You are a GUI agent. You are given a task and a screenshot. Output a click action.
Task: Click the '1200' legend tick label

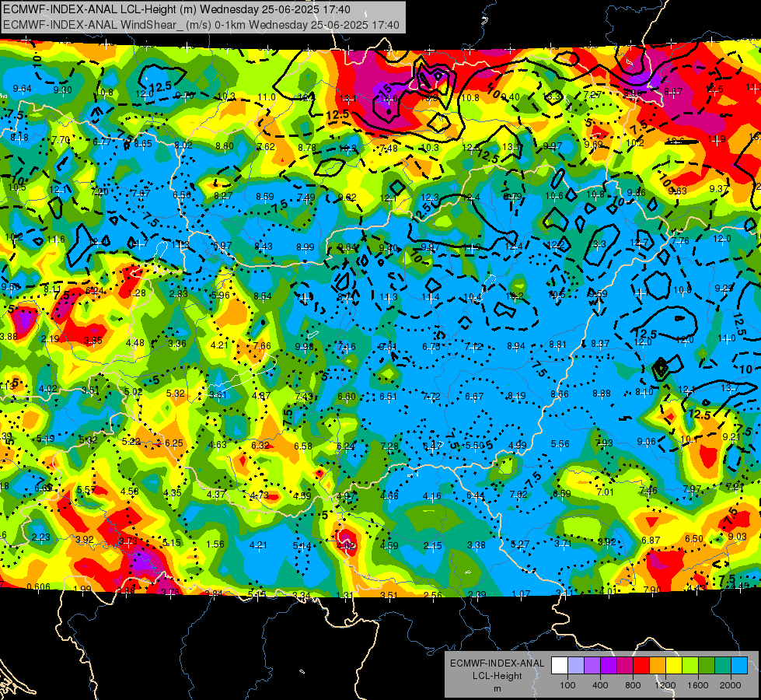pos(665,685)
